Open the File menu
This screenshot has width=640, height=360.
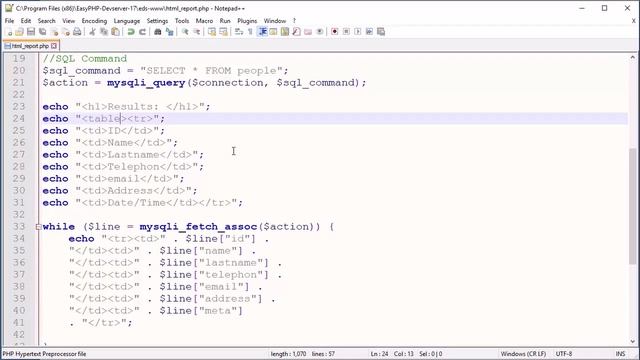pyautogui.click(x=9, y=21)
